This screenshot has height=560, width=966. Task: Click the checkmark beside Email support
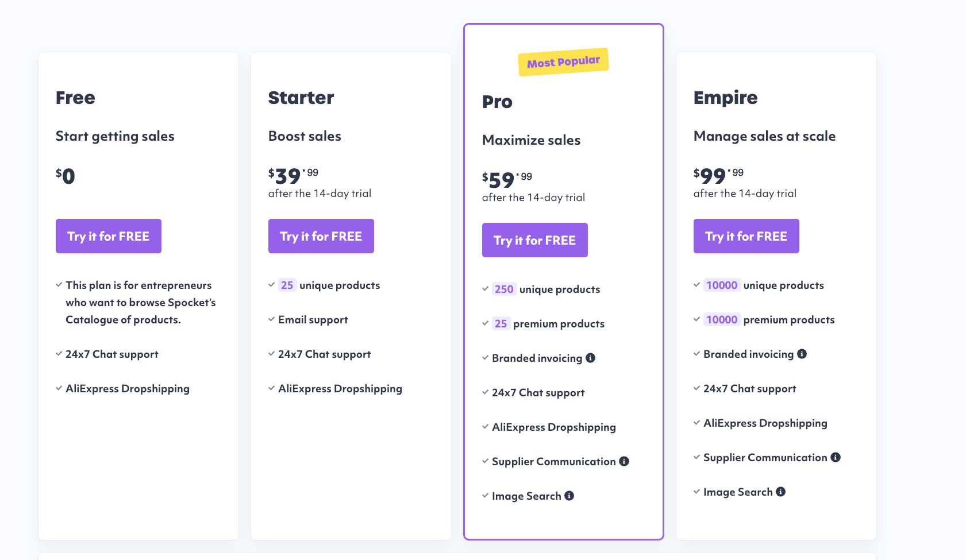click(x=271, y=319)
